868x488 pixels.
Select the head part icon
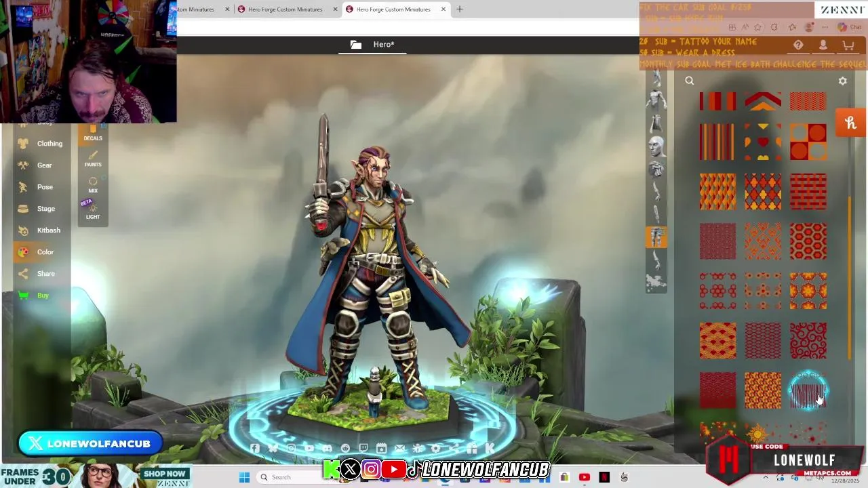pos(656,146)
